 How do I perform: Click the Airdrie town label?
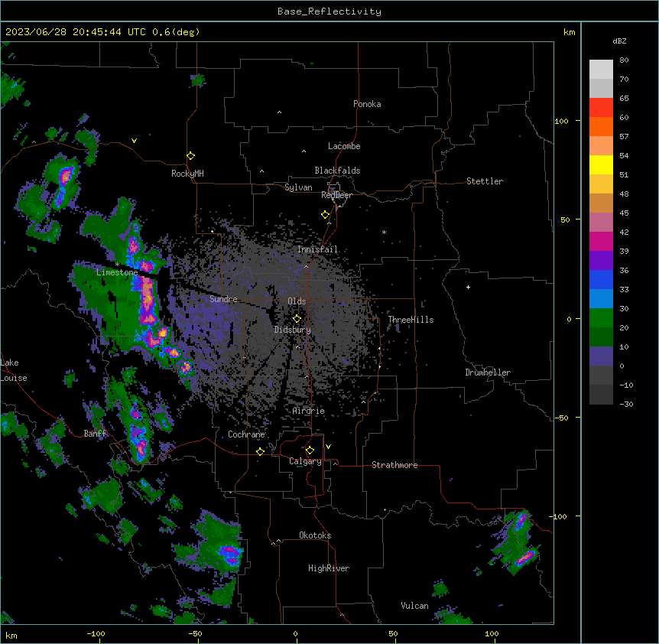point(309,411)
